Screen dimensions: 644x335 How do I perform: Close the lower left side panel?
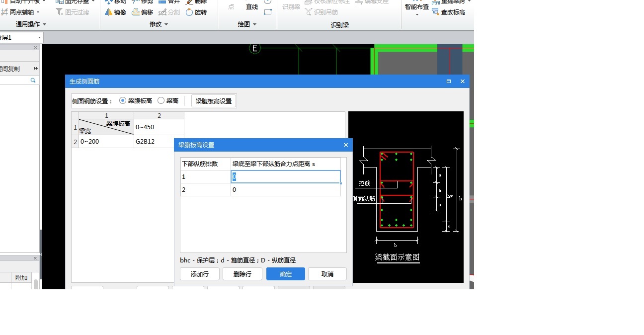pos(35,258)
